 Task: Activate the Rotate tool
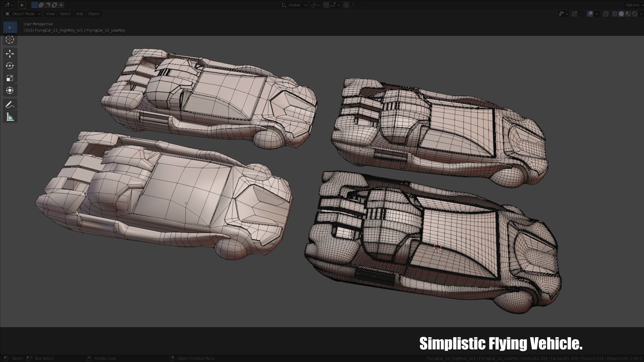(10, 66)
